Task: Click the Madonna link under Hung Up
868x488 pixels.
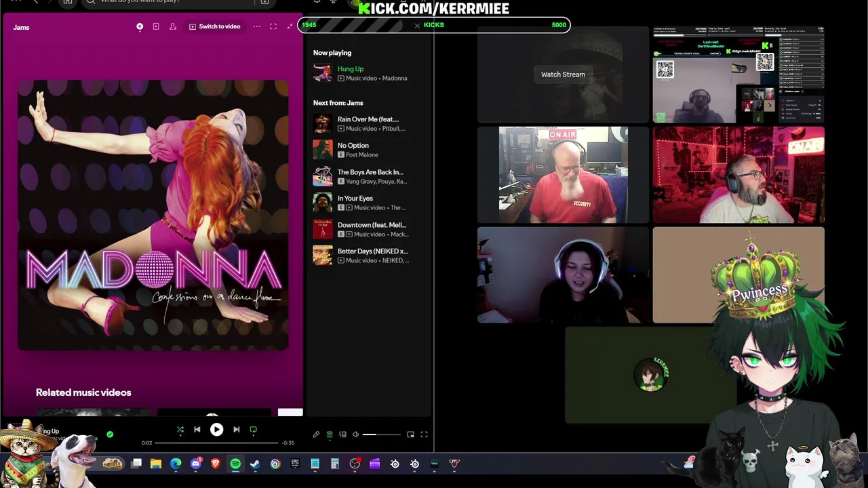Action: pyautogui.click(x=395, y=78)
